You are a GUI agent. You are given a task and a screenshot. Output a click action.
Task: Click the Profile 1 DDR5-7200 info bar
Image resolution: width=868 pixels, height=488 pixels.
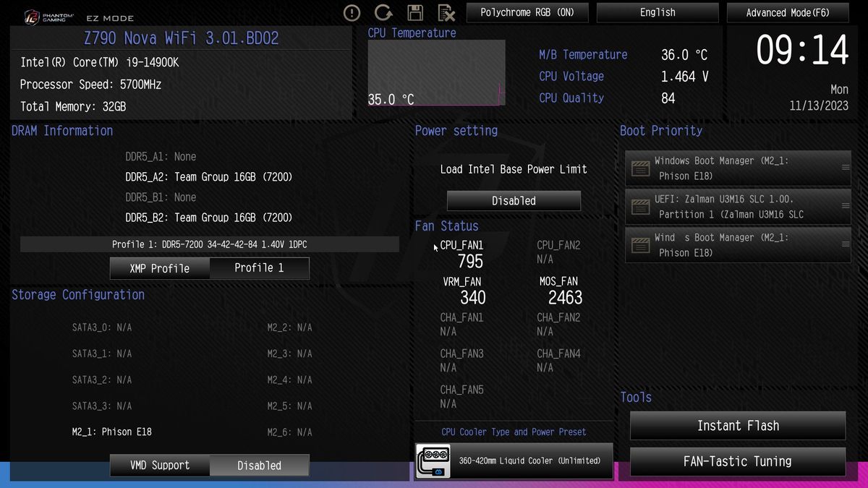pos(210,244)
